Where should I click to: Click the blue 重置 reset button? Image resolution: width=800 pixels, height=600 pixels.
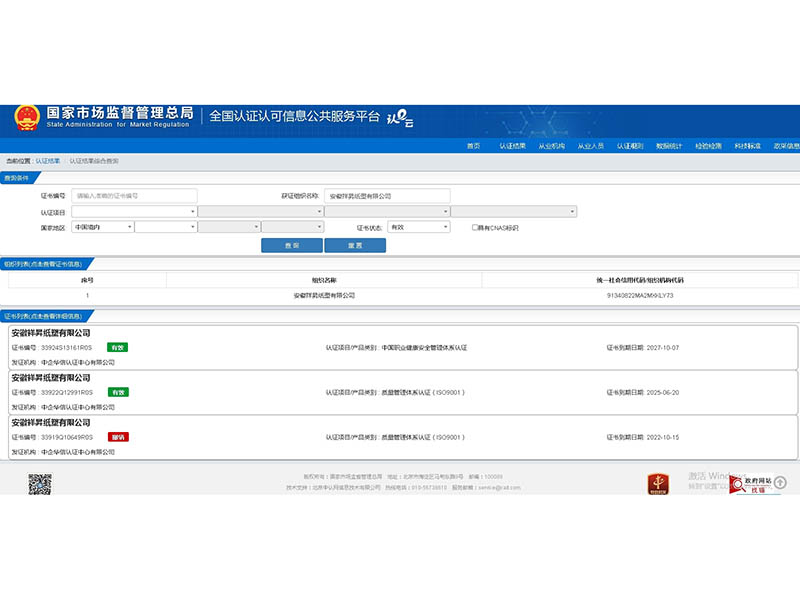tap(355, 245)
